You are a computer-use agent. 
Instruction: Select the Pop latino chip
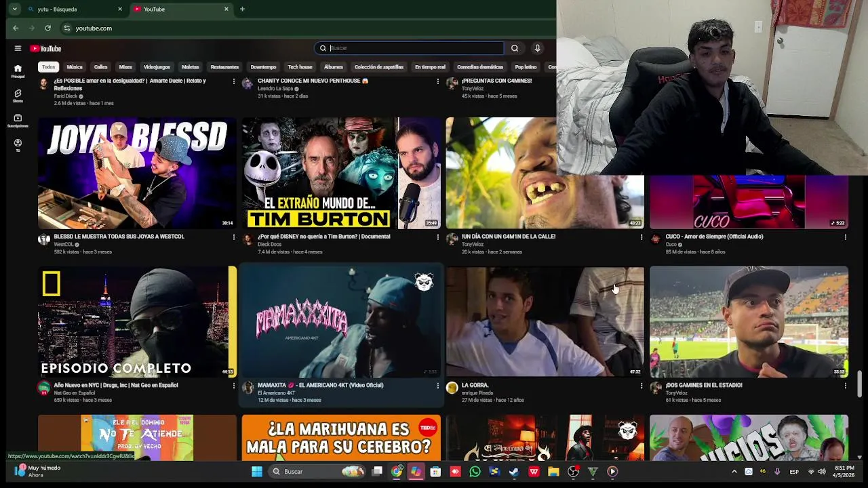click(526, 67)
